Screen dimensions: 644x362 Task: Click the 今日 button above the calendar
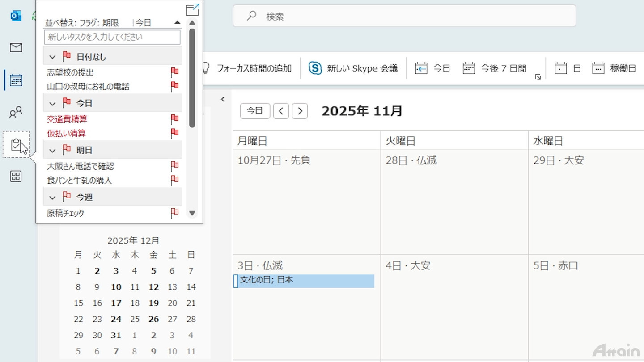tap(255, 111)
